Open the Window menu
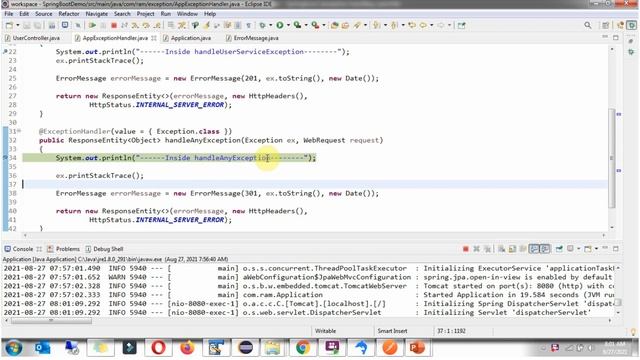Screen dimensions: 640x360 click(187, 14)
